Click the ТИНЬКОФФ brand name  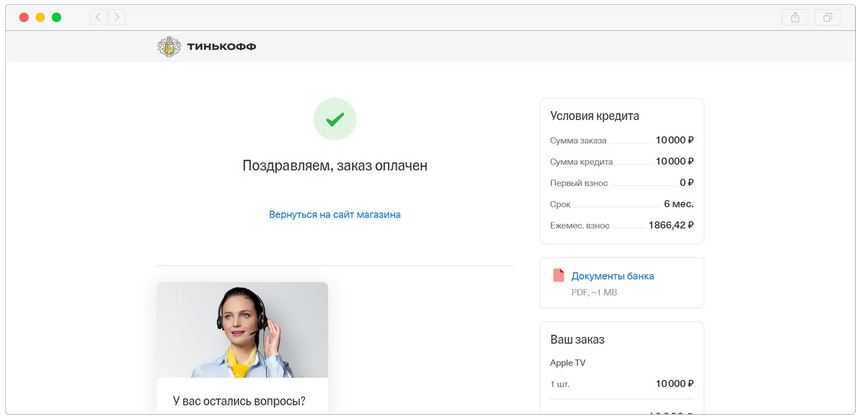pos(221,47)
